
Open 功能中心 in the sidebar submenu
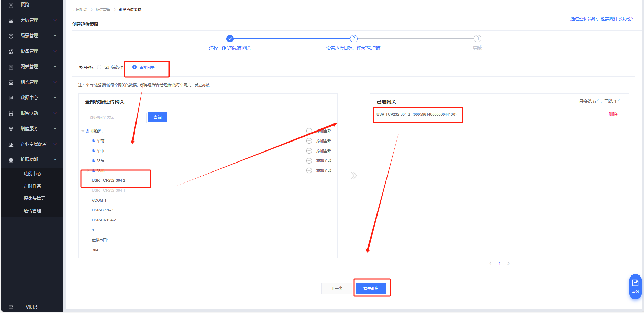coord(32,174)
